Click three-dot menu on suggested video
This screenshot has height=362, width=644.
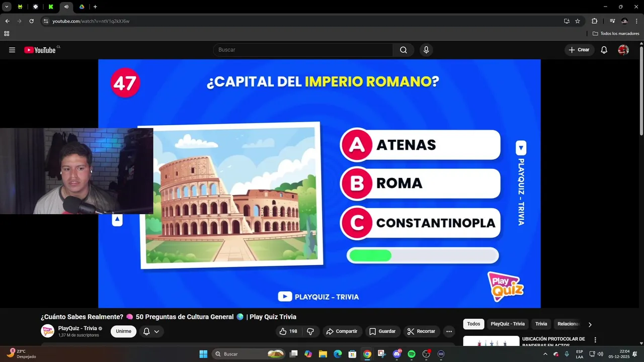(595, 340)
